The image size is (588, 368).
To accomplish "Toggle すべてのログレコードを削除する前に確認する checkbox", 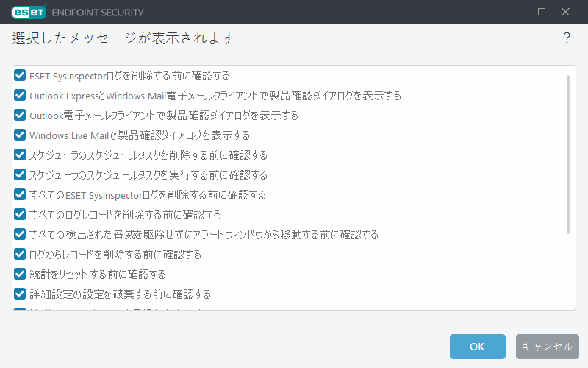I will tap(20, 214).
